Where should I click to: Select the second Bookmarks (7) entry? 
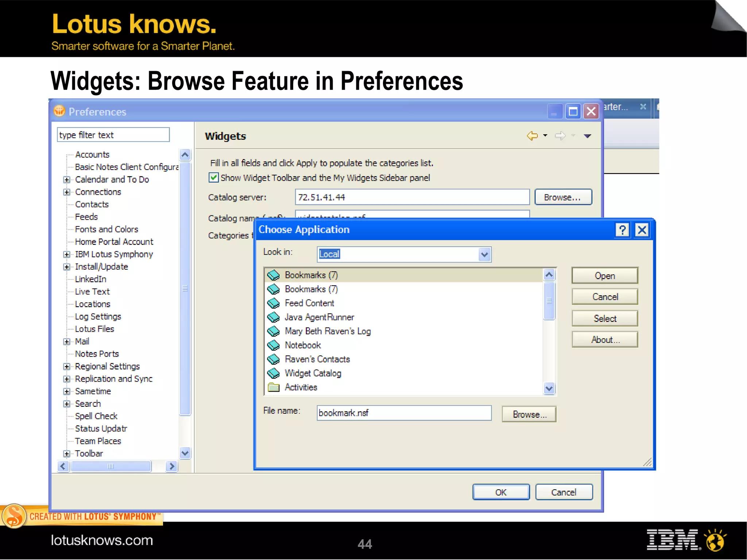311,289
